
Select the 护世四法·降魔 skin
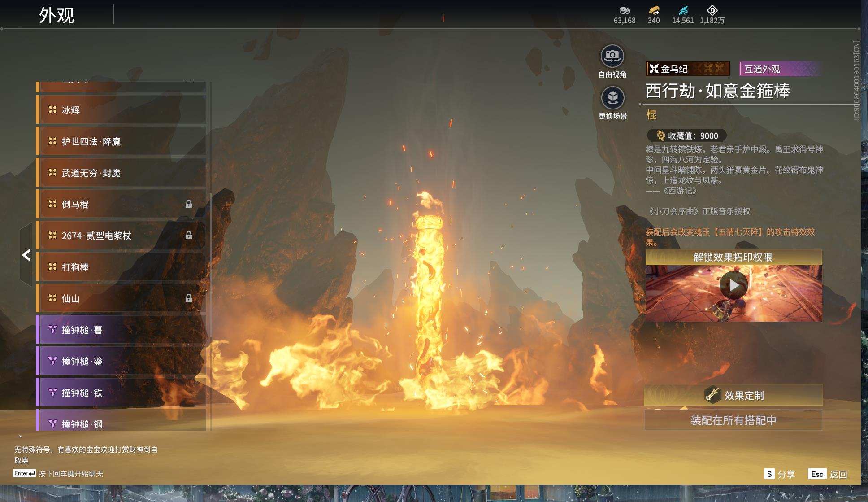(121, 141)
